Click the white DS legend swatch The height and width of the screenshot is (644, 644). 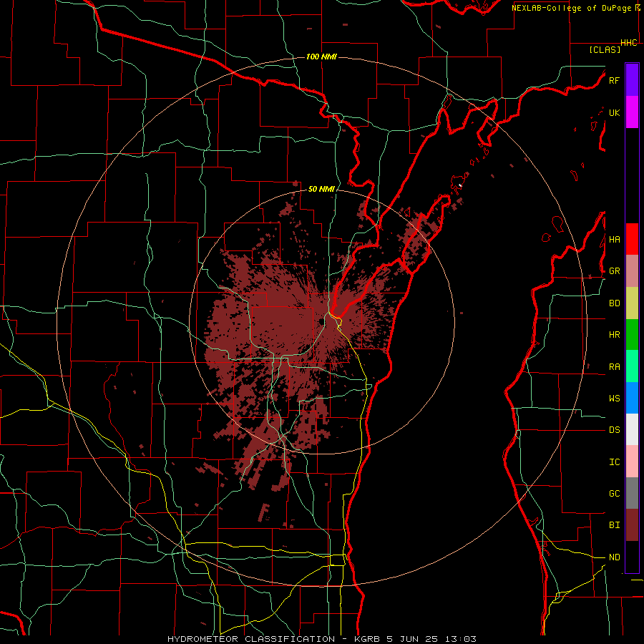(x=632, y=429)
